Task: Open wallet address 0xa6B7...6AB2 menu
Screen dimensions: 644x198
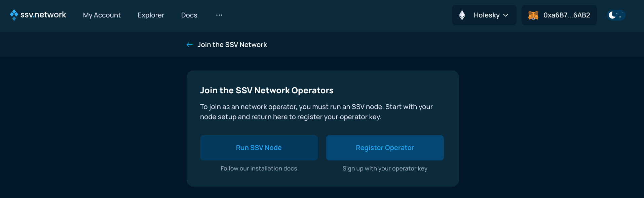Action: click(x=559, y=15)
